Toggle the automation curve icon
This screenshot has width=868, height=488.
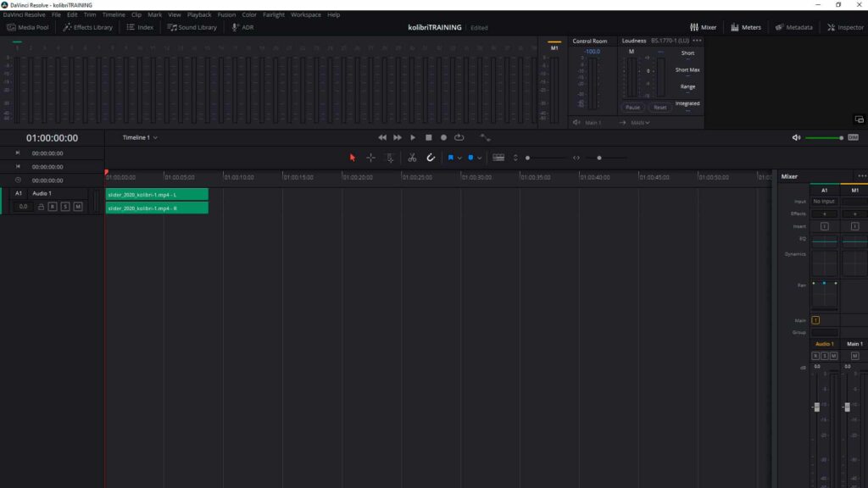pos(485,137)
